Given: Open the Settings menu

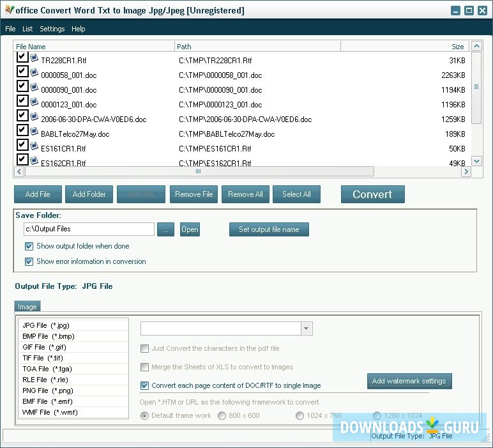Looking at the screenshot, I should click(52, 29).
